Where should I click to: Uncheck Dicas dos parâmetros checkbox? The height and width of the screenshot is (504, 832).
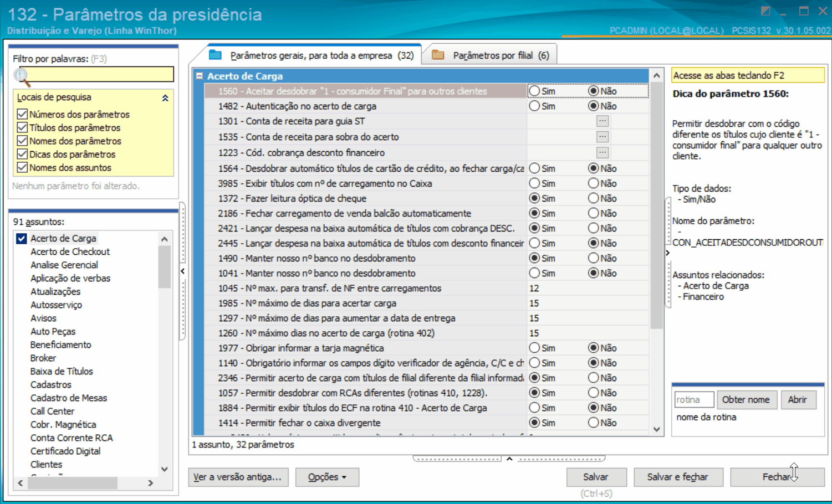tap(22, 154)
